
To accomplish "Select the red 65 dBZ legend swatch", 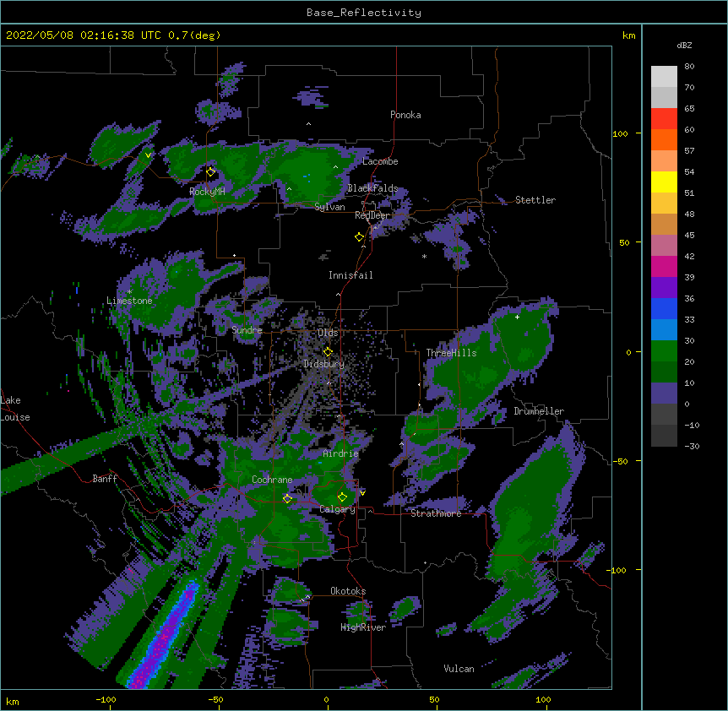I will [x=664, y=118].
